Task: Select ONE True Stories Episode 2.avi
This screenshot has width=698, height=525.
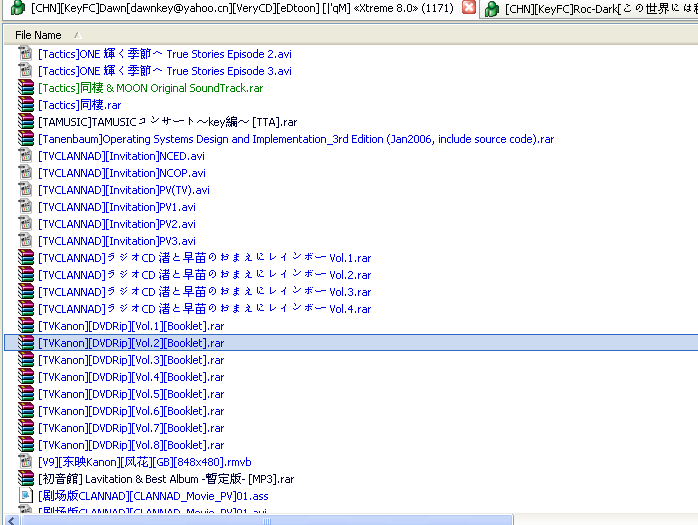Action: 165,54
